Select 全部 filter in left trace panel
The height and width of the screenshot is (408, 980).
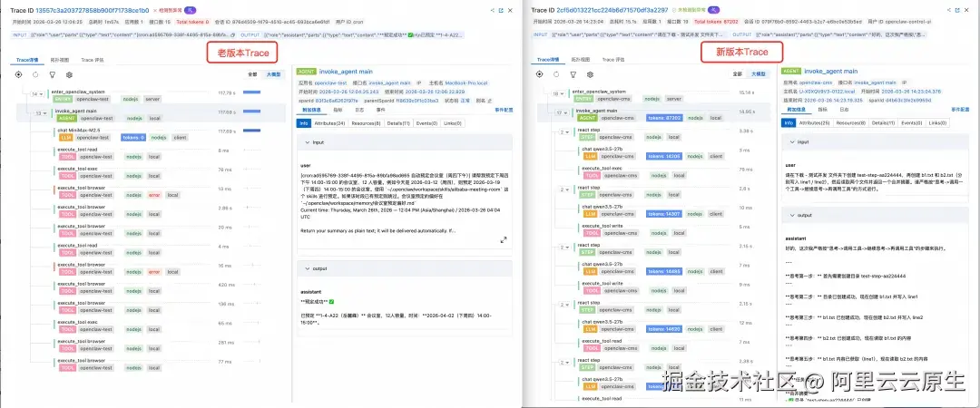tap(252, 73)
